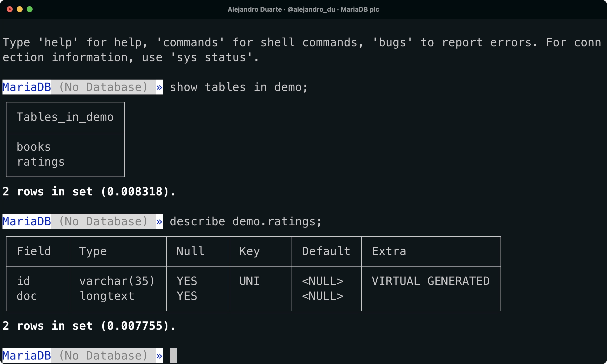Click the YES null value in the id row
The image size is (607, 364).
187,281
